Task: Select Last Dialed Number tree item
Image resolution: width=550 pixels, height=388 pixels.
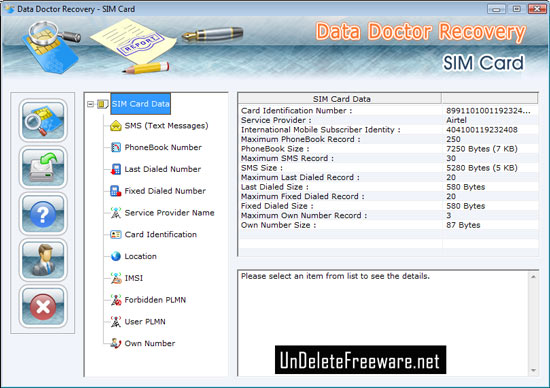Action: click(x=163, y=169)
